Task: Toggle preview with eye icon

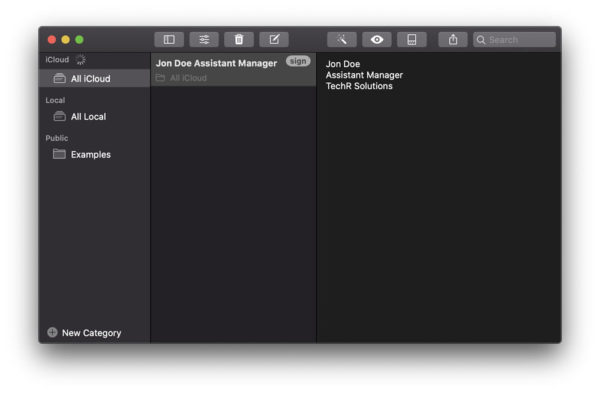Action: pyautogui.click(x=377, y=39)
